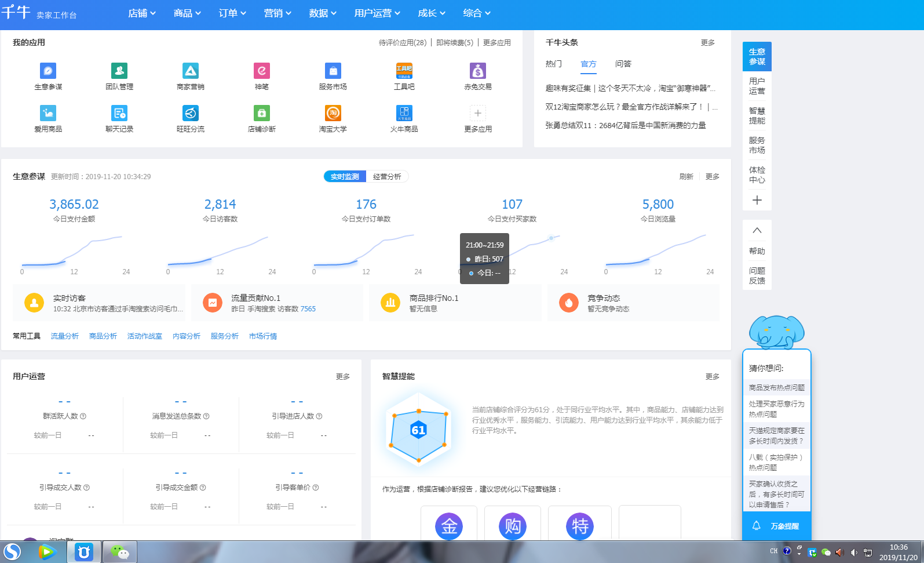This screenshot has width=924, height=563.
Task: Open the 活动作战室 tool link
Action: coord(145,336)
